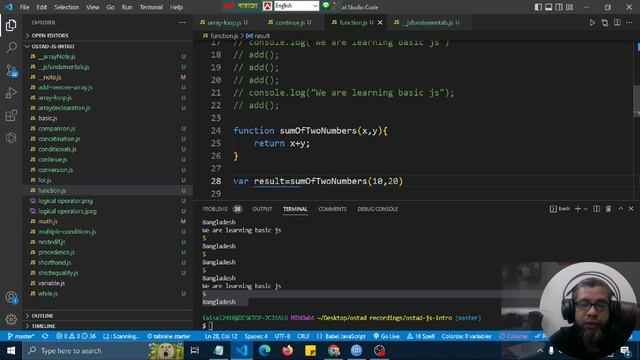Image resolution: width=640 pixels, height=360 pixels.
Task: Toggle secondary sidebar layout icon
Action: point(559,7)
